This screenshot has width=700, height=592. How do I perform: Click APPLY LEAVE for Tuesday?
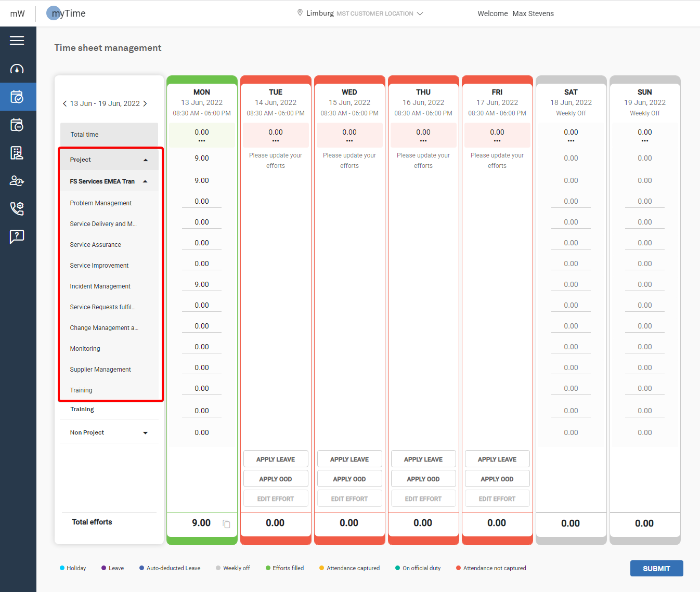point(276,459)
